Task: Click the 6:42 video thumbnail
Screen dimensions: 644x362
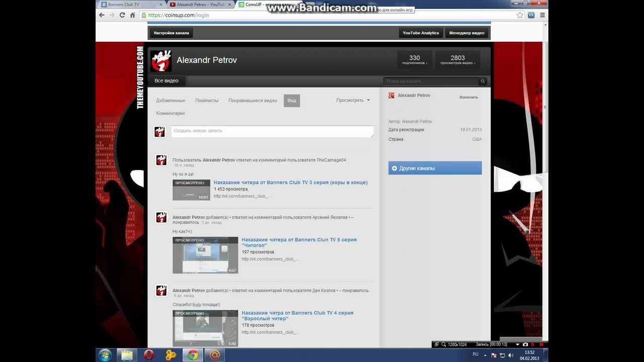Action: tap(205, 328)
